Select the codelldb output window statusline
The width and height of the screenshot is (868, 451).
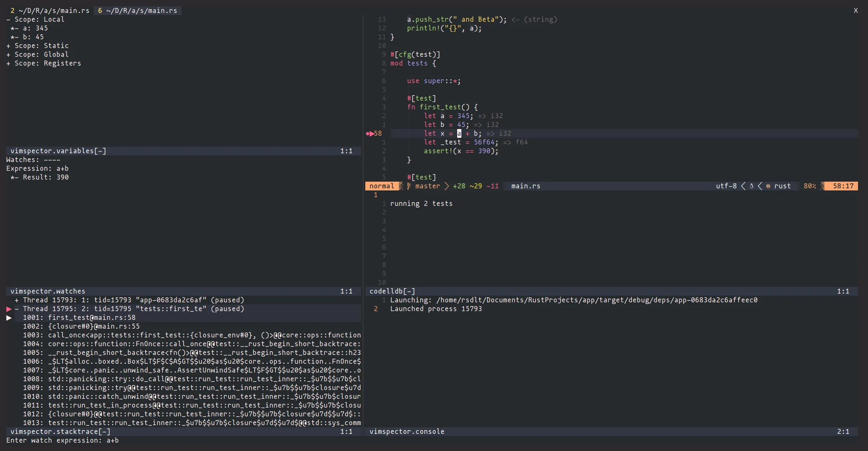click(x=612, y=291)
